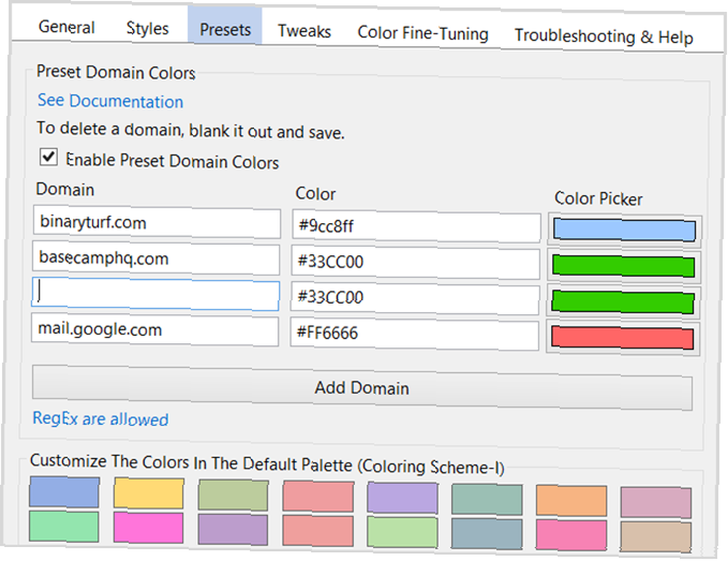
Task: Click the See Documentation link
Action: [x=110, y=101]
